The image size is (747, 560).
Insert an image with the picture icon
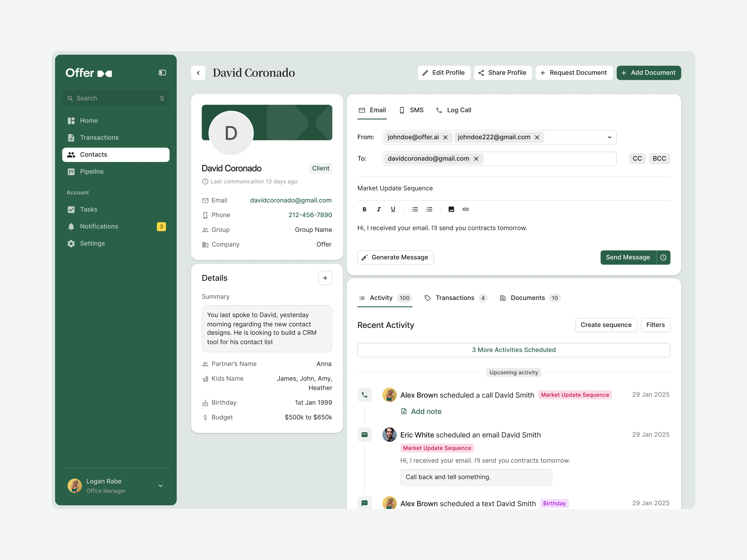pos(451,209)
